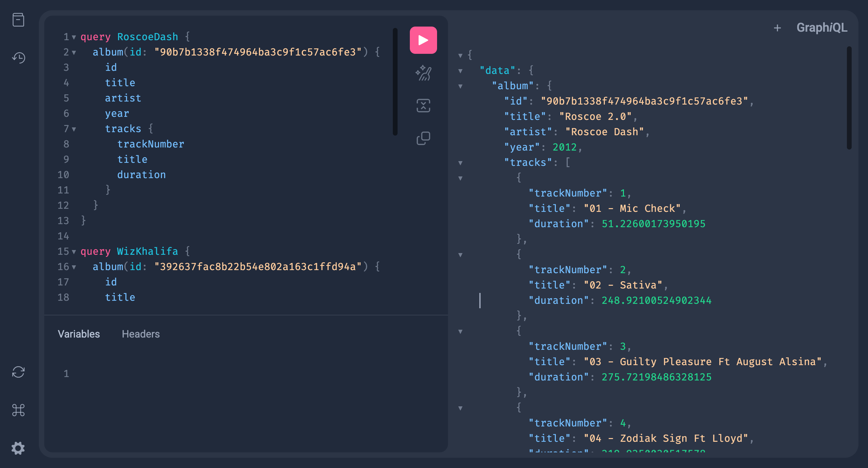Image resolution: width=868 pixels, height=468 pixels.
Task: Click the response pane vertical scrollbar
Action: tap(849, 98)
